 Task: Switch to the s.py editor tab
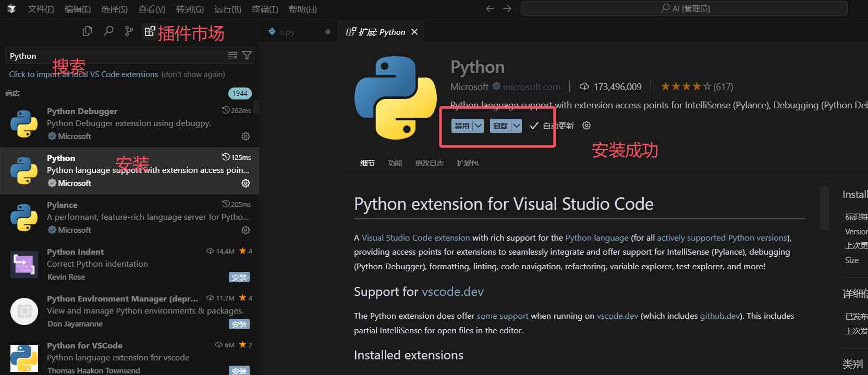tap(287, 32)
